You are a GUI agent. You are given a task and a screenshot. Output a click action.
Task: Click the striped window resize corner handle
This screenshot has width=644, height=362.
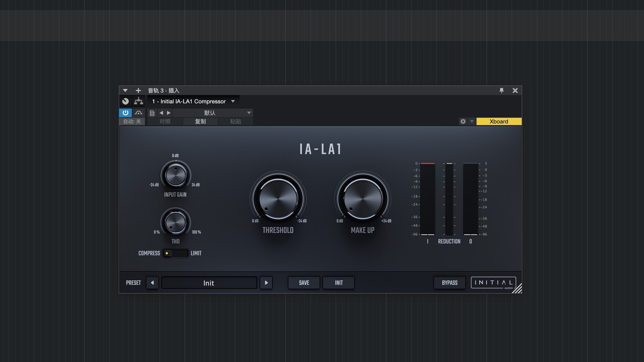coord(517,288)
